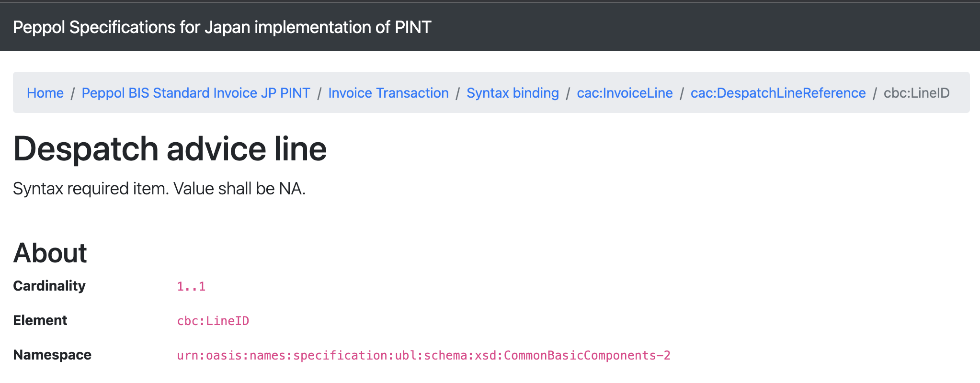Select the cbc:LineID code value beside Element
Image resolution: width=980 pixels, height=383 pixels.
pyautogui.click(x=213, y=321)
